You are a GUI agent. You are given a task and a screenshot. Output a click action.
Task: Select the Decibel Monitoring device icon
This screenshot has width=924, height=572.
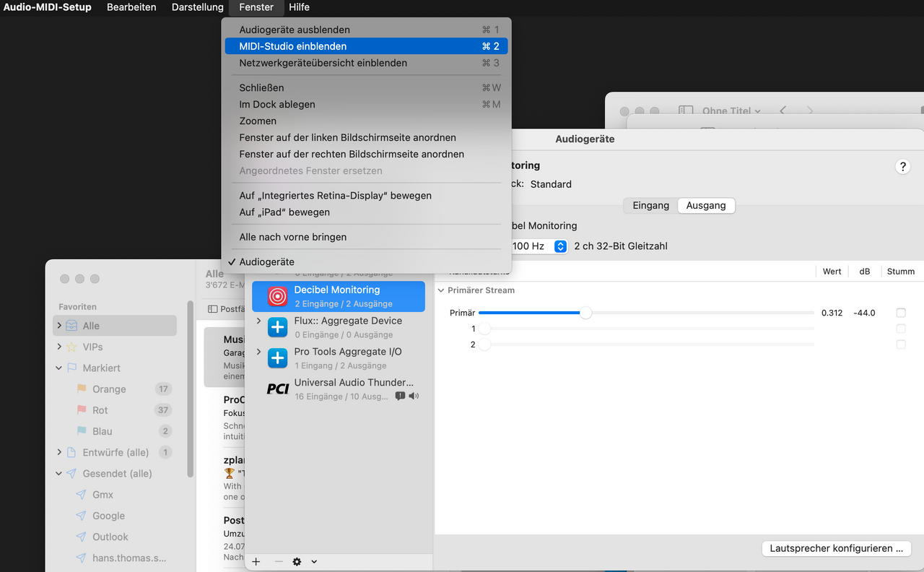(x=278, y=296)
